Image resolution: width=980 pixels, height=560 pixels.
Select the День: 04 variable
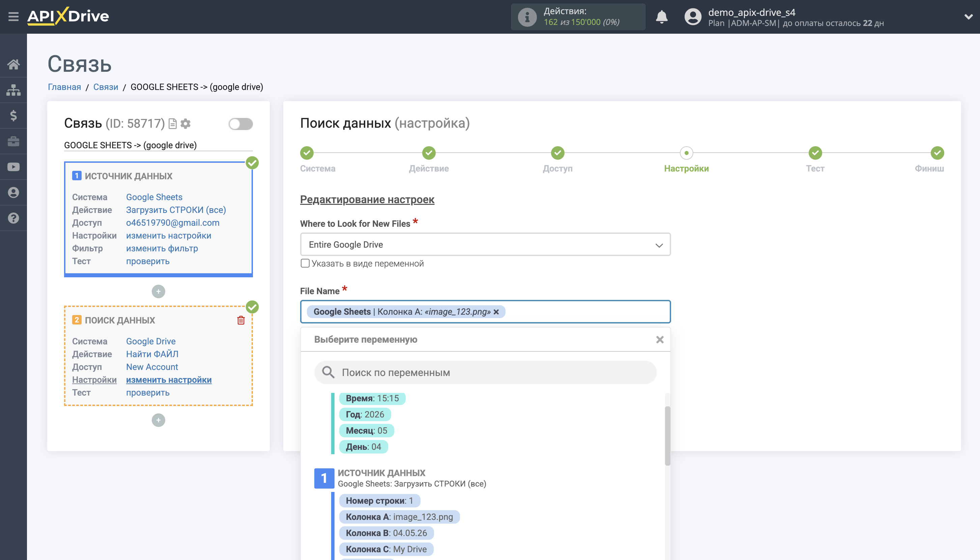[363, 447]
